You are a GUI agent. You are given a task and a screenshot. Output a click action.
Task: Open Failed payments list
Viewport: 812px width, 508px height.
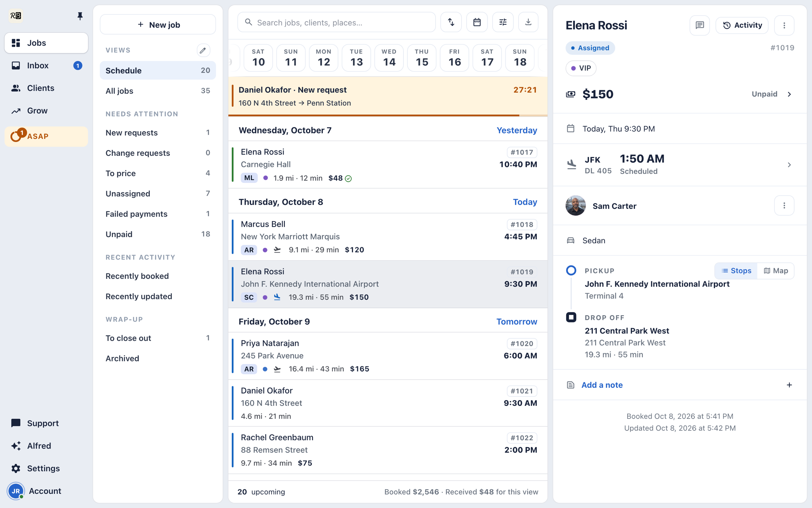coord(158,214)
